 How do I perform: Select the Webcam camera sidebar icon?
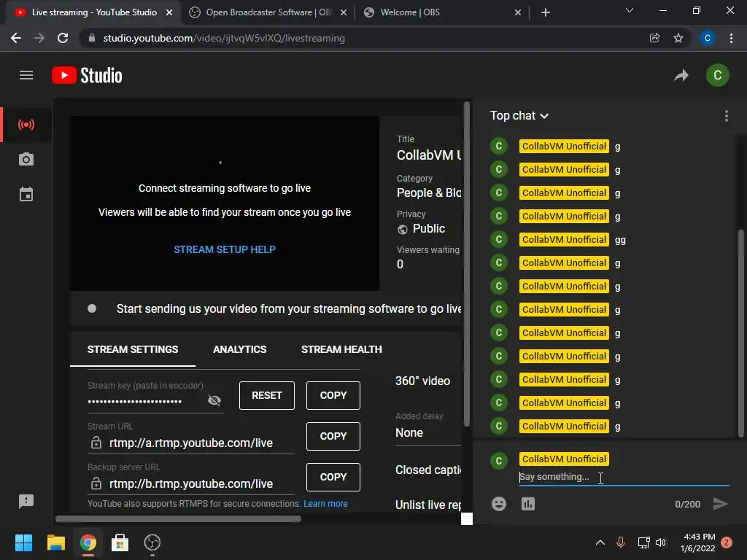point(26,160)
